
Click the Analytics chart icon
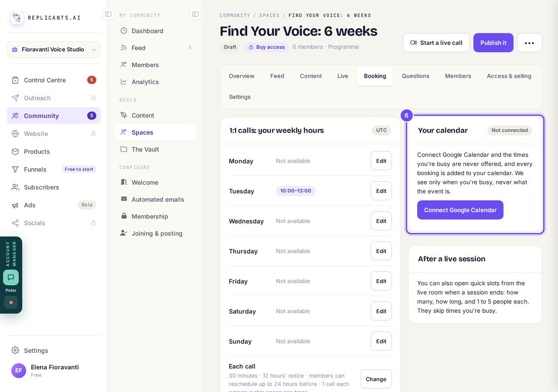pyautogui.click(x=124, y=81)
